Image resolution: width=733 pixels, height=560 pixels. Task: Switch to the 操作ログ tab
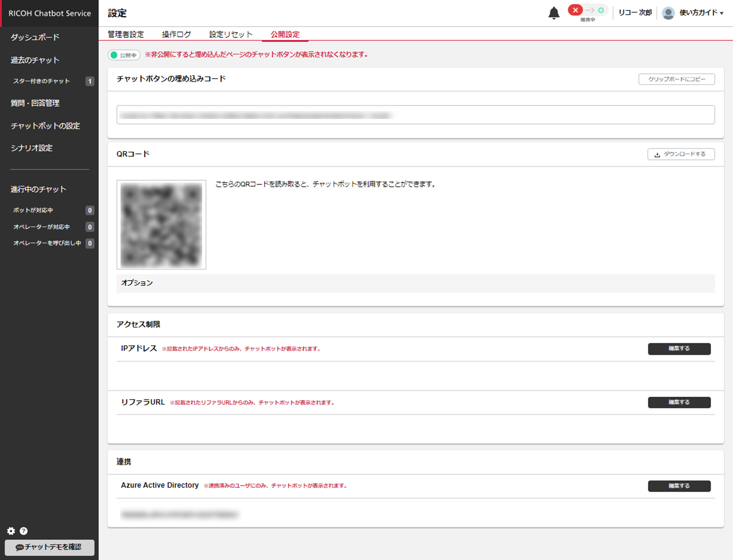coord(176,34)
